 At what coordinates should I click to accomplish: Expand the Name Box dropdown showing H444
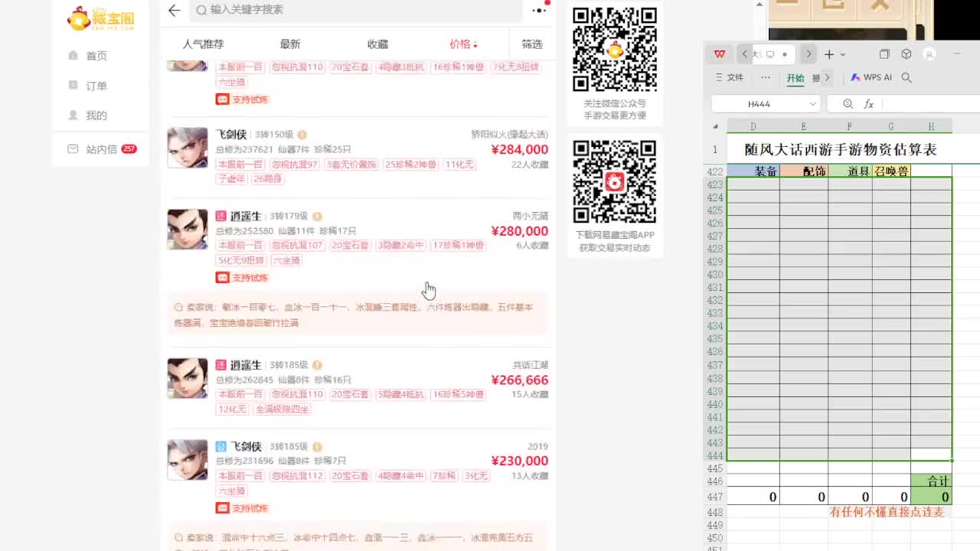click(814, 103)
